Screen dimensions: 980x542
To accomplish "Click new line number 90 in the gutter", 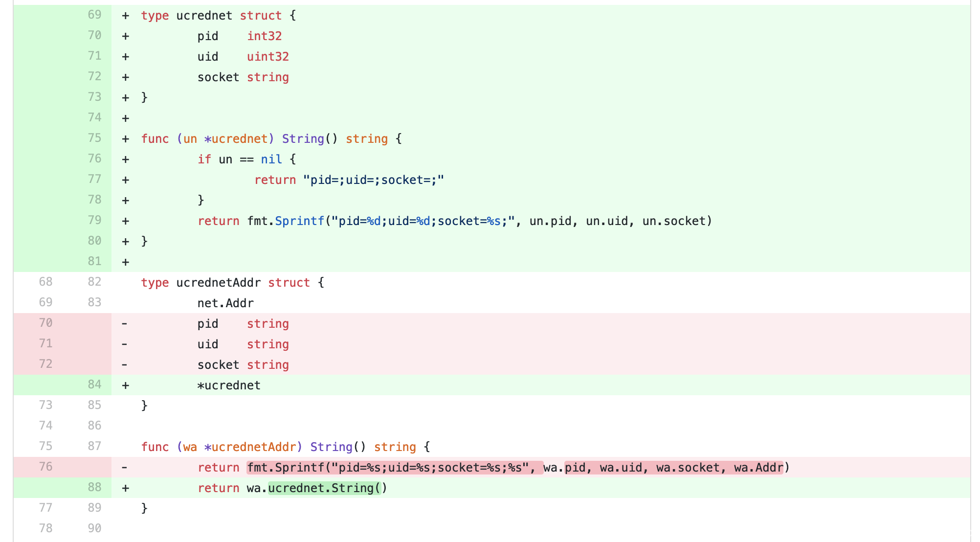I will coord(94,528).
